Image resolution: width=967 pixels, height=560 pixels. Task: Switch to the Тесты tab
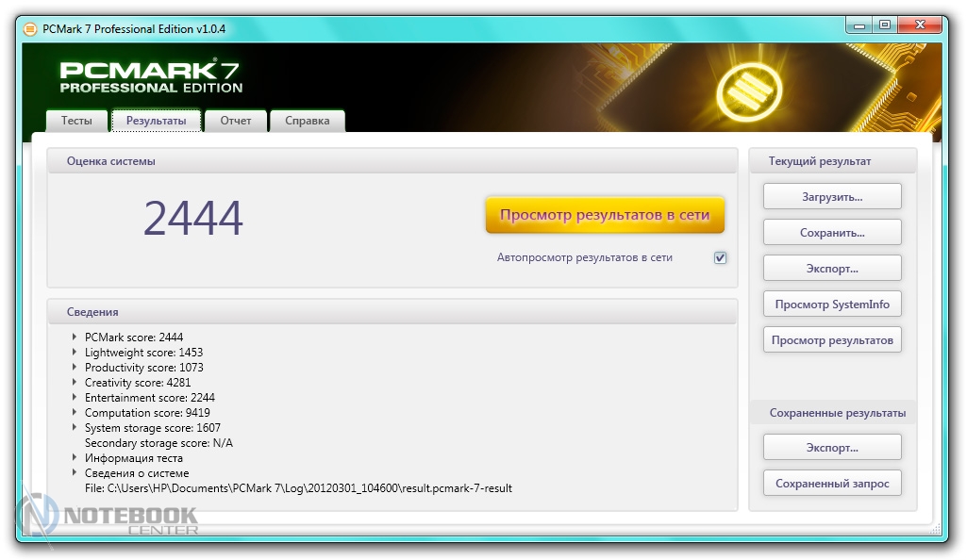[x=76, y=121]
